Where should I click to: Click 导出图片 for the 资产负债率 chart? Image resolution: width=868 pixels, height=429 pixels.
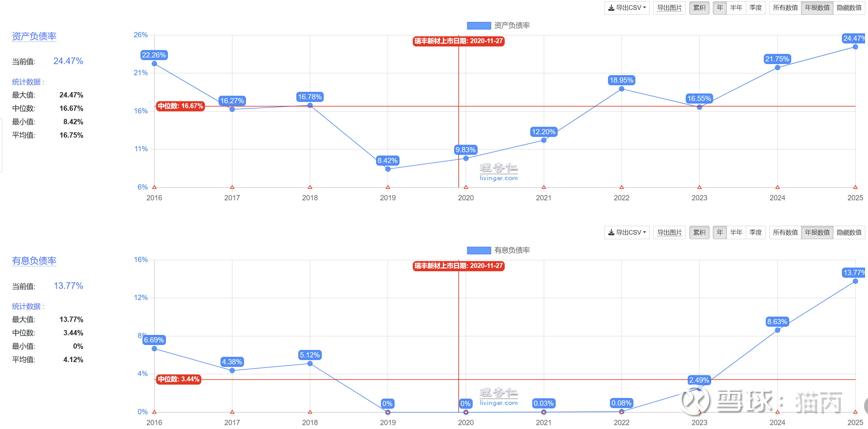click(669, 8)
